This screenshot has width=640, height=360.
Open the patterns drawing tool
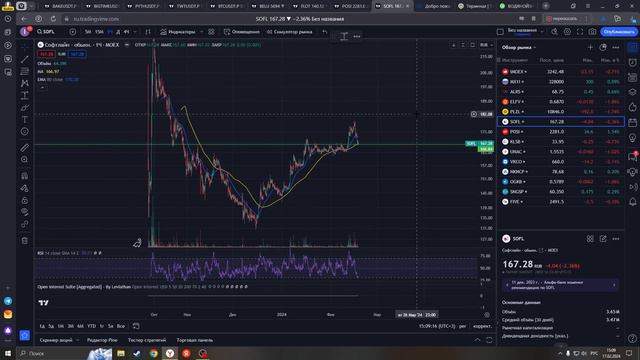(24, 83)
